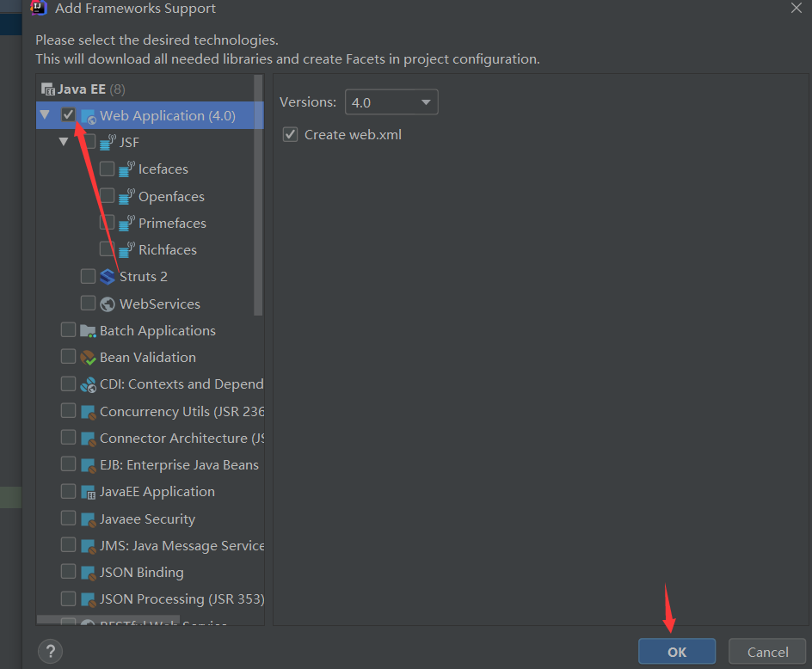Confirm with the OK button
Viewport: 812px width, 669px height.
click(x=677, y=652)
